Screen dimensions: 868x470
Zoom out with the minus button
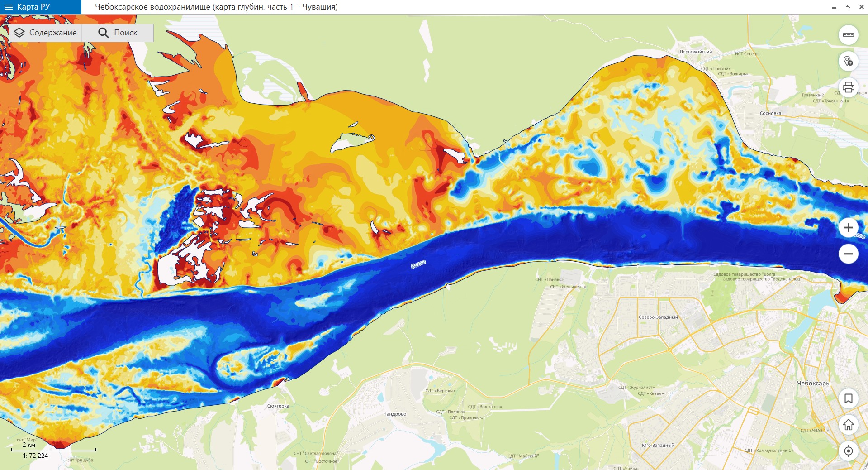coord(848,254)
